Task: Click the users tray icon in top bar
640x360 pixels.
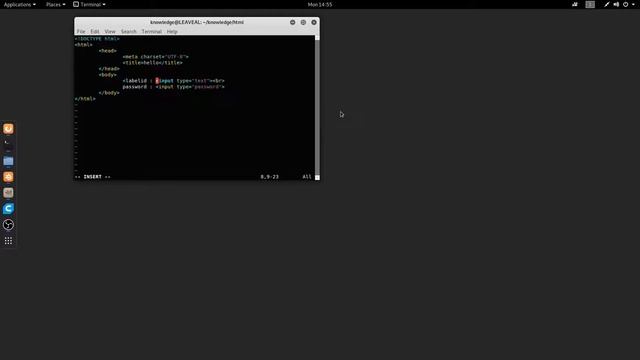Action: (575, 4)
